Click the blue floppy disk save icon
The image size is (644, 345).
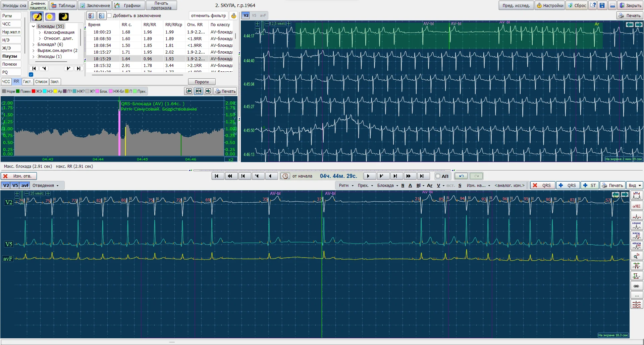(x=602, y=5)
